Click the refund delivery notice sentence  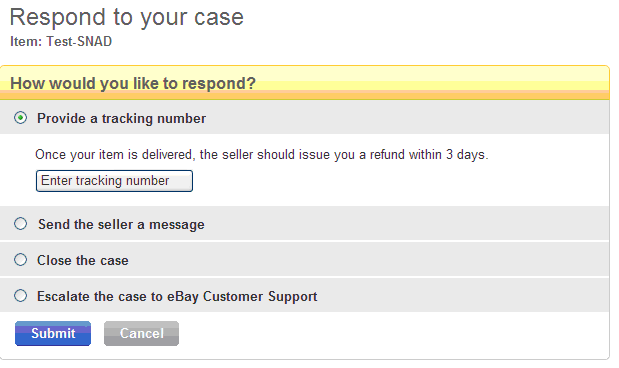262,154
